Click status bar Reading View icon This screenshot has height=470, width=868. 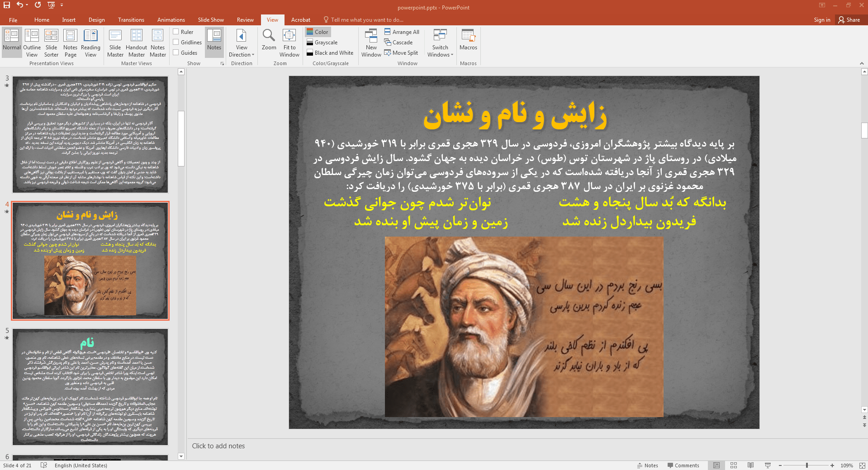pyautogui.click(x=750, y=465)
